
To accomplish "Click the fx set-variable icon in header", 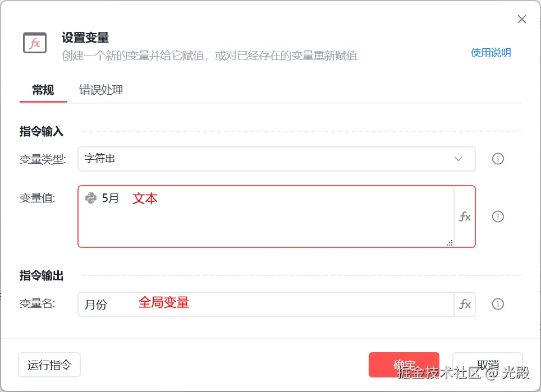I will point(35,43).
